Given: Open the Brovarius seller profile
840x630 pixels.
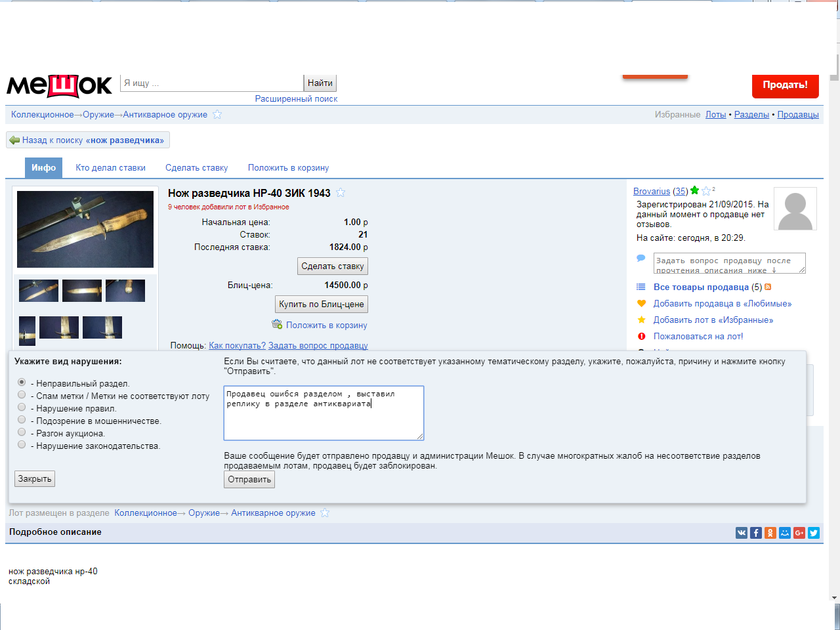Looking at the screenshot, I should click(652, 191).
